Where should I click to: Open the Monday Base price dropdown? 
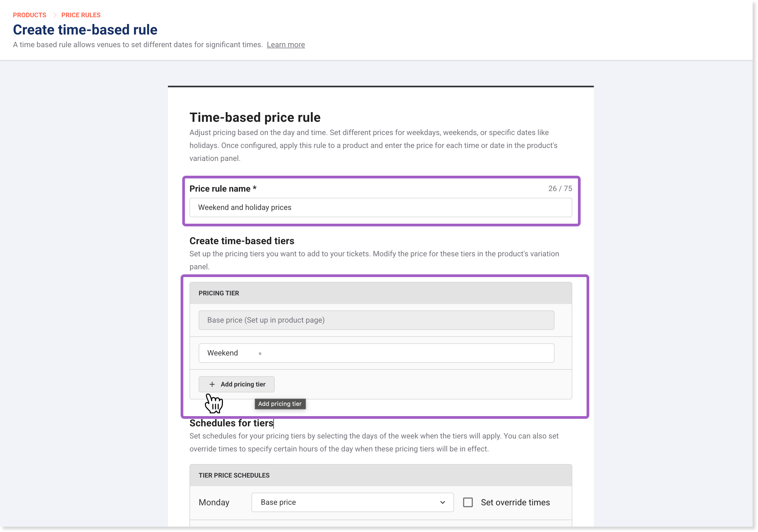(x=352, y=502)
